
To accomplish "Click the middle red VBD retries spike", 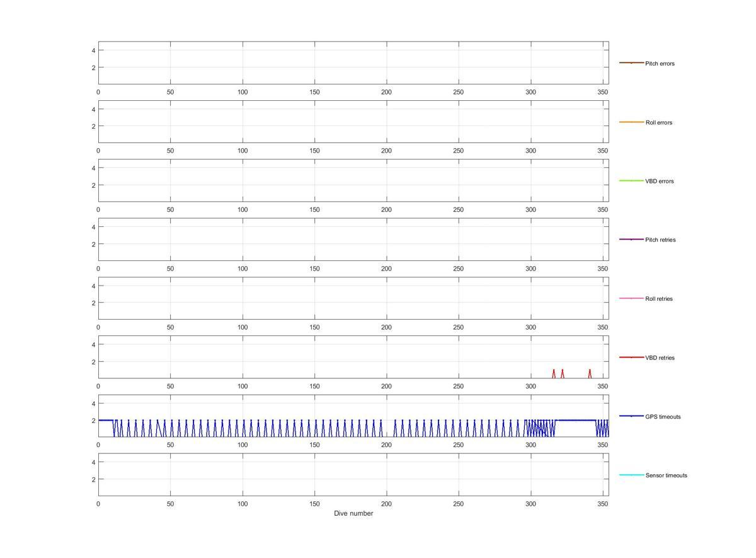I will (563, 373).
